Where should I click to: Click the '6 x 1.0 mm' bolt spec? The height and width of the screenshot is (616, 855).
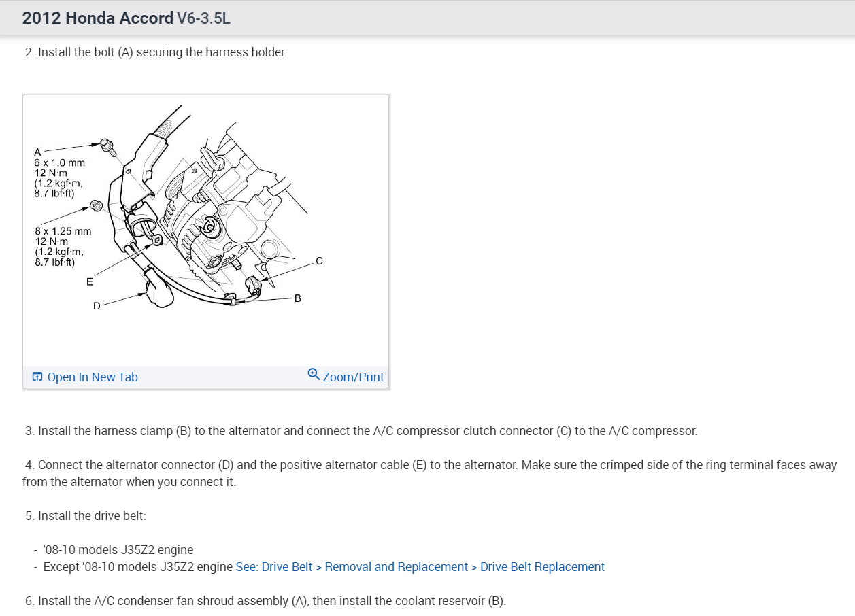coord(59,163)
